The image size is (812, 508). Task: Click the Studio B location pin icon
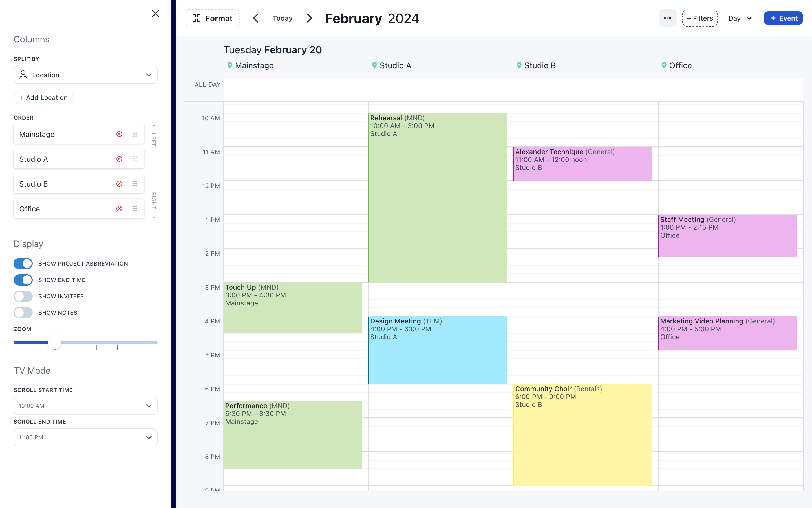click(x=519, y=65)
